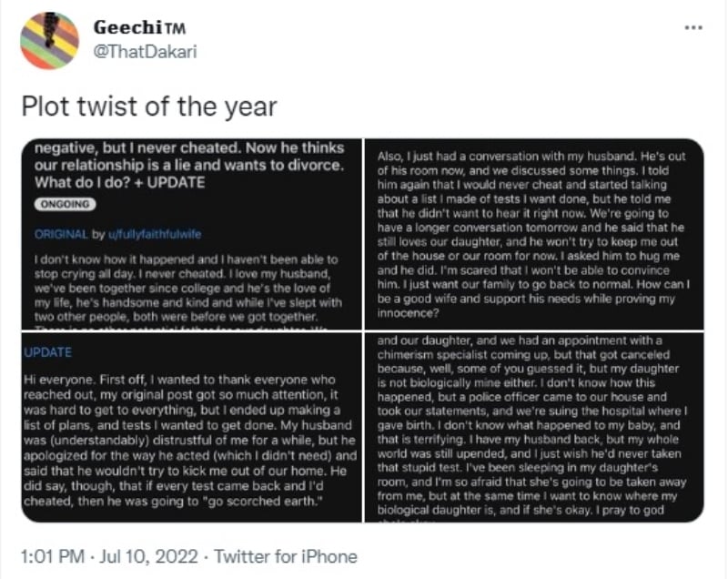Open the bottom-right chimerism screenshot
The height and width of the screenshot is (579, 728).
pos(534,427)
